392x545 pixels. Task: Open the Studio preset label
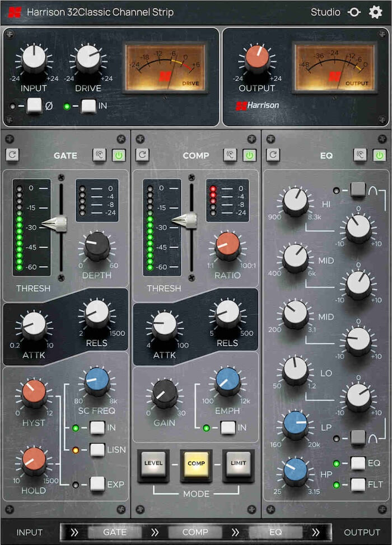point(325,12)
